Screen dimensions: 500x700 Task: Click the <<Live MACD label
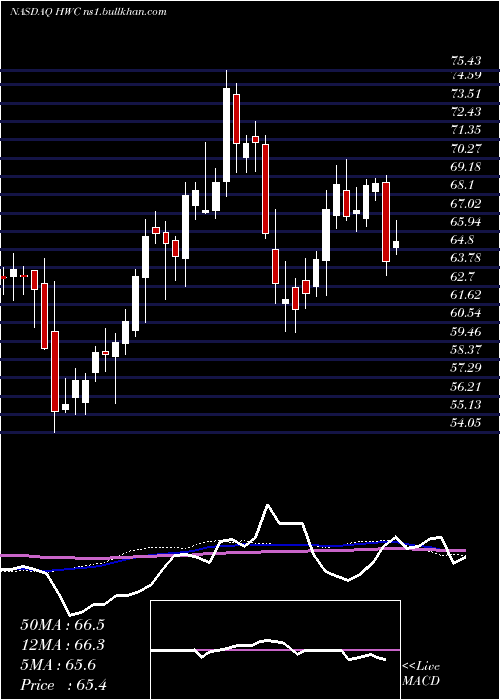coord(421,674)
